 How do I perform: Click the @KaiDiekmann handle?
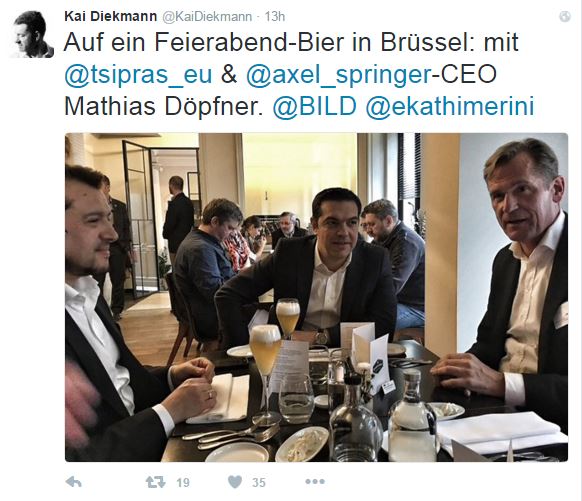(x=207, y=17)
